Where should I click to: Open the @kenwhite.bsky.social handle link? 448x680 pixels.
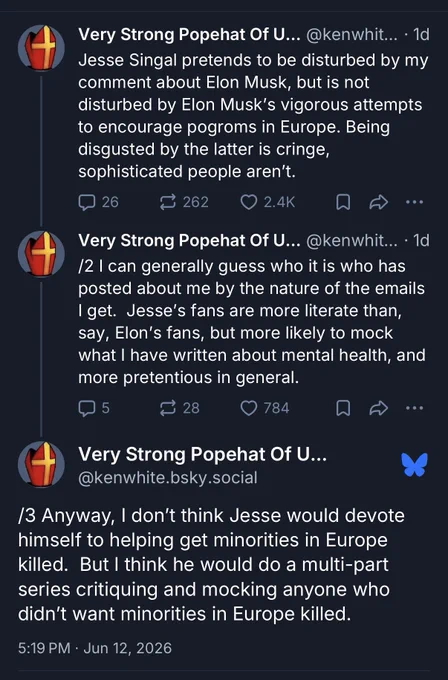(168, 477)
